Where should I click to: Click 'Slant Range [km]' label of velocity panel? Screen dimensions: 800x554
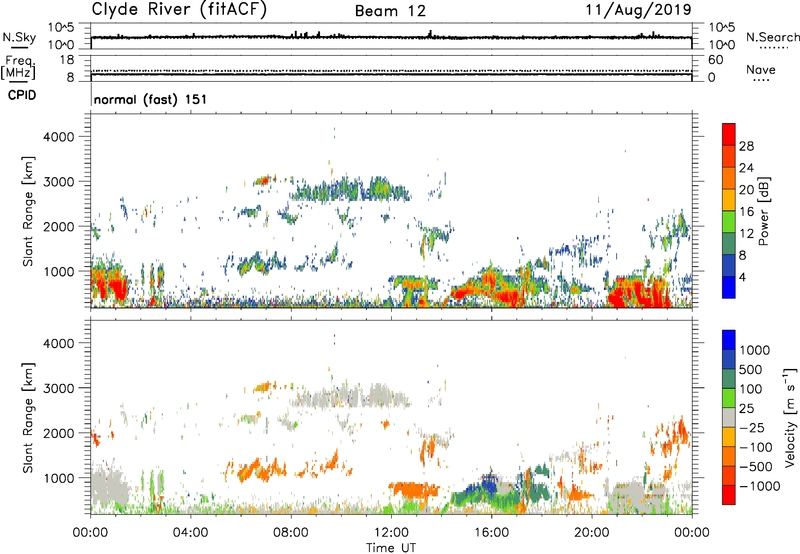tap(28, 418)
